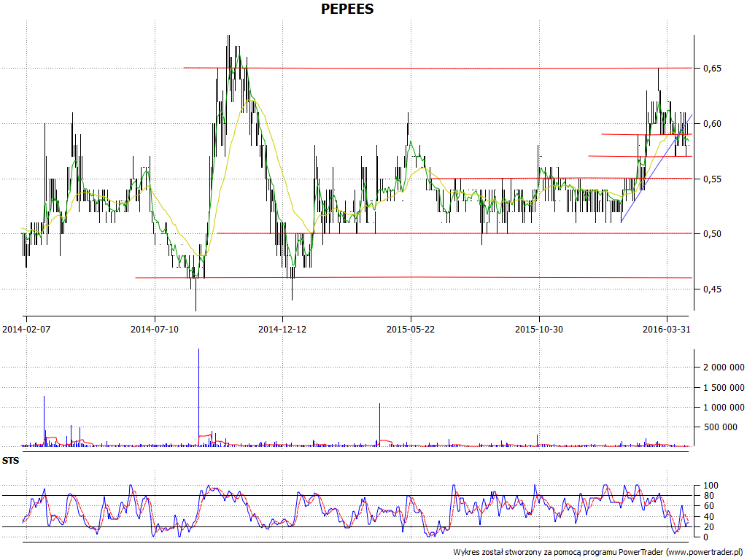The width and height of the screenshot is (747, 560).
Task: Click the blue rising trendline
Action: point(657,168)
